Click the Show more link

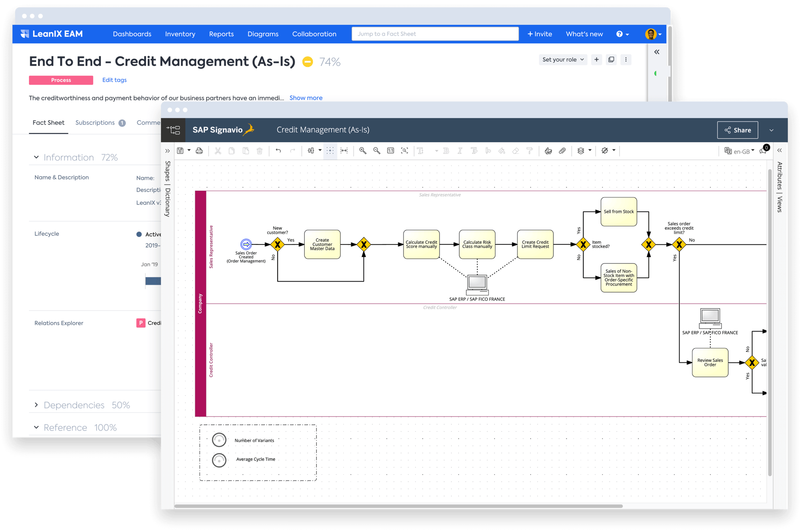(306, 98)
